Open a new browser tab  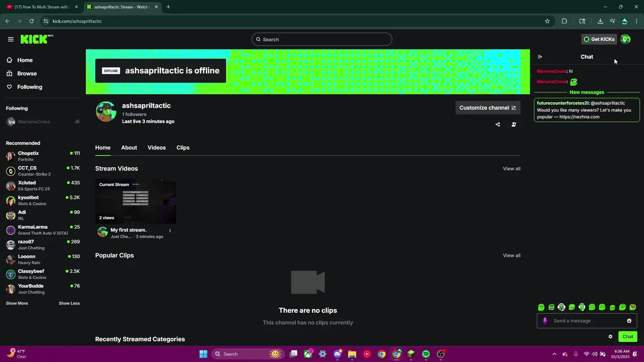[168, 7]
